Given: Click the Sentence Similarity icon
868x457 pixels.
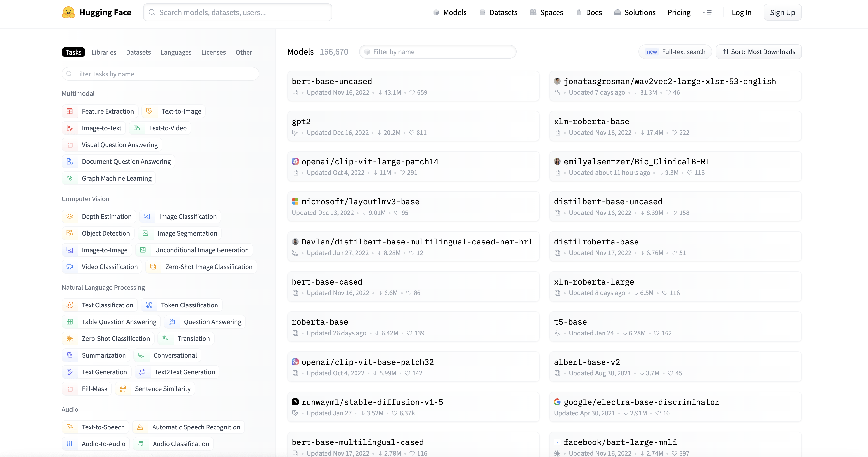Looking at the screenshot, I should coord(123,389).
